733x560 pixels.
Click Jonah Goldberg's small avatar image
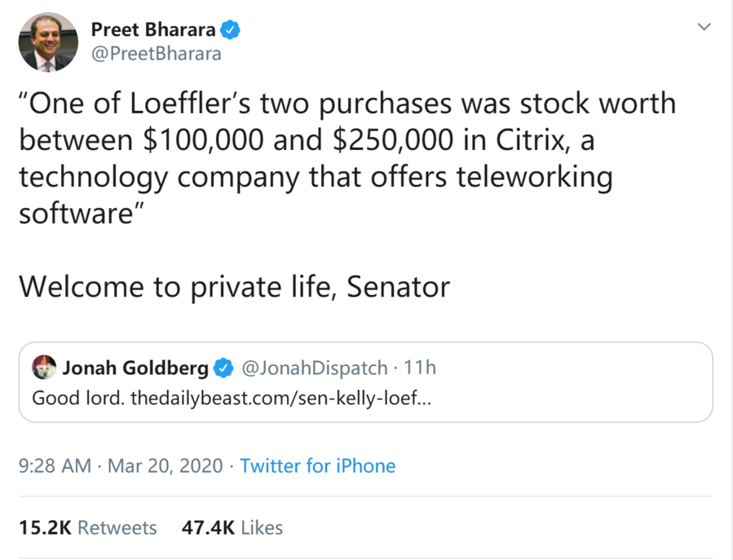pyautogui.click(x=44, y=368)
